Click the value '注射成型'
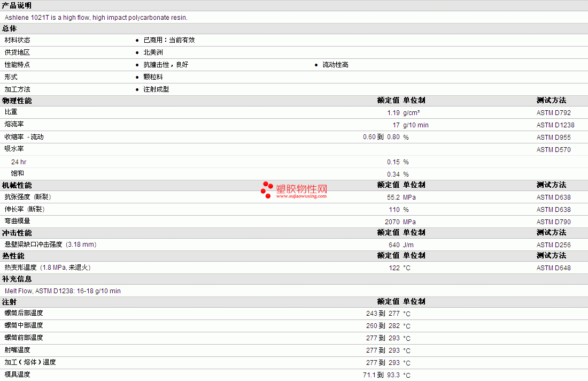 point(157,89)
